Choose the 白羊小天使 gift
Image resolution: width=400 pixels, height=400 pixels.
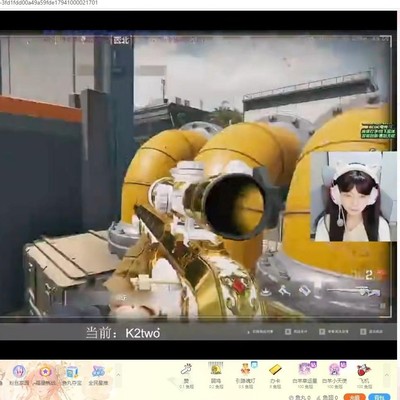(x=334, y=376)
